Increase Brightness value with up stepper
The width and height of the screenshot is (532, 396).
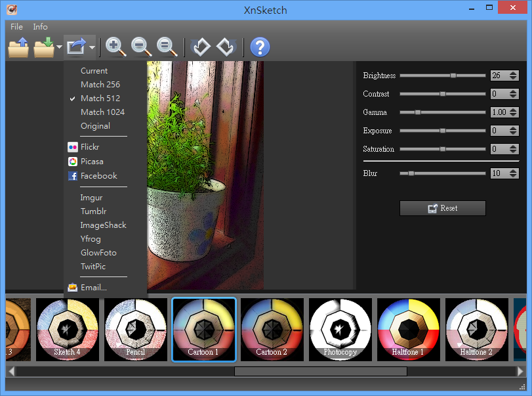tap(514, 73)
